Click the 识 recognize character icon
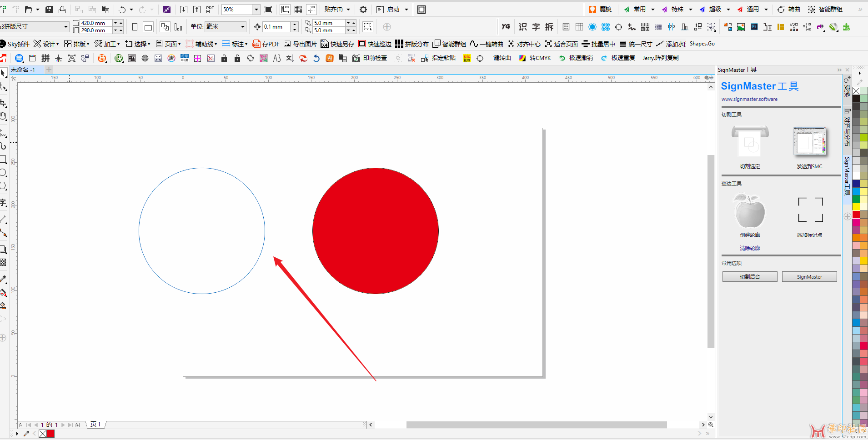Image resolution: width=868 pixels, height=440 pixels. pyautogui.click(x=523, y=27)
